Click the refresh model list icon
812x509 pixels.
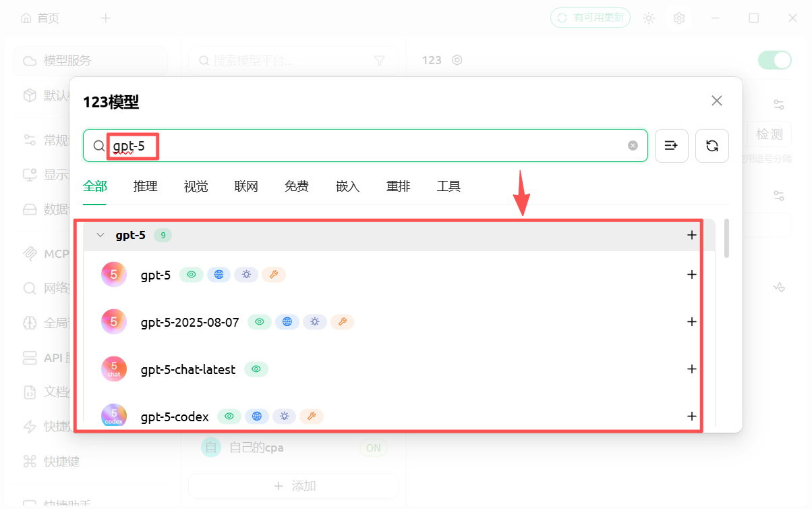point(712,146)
